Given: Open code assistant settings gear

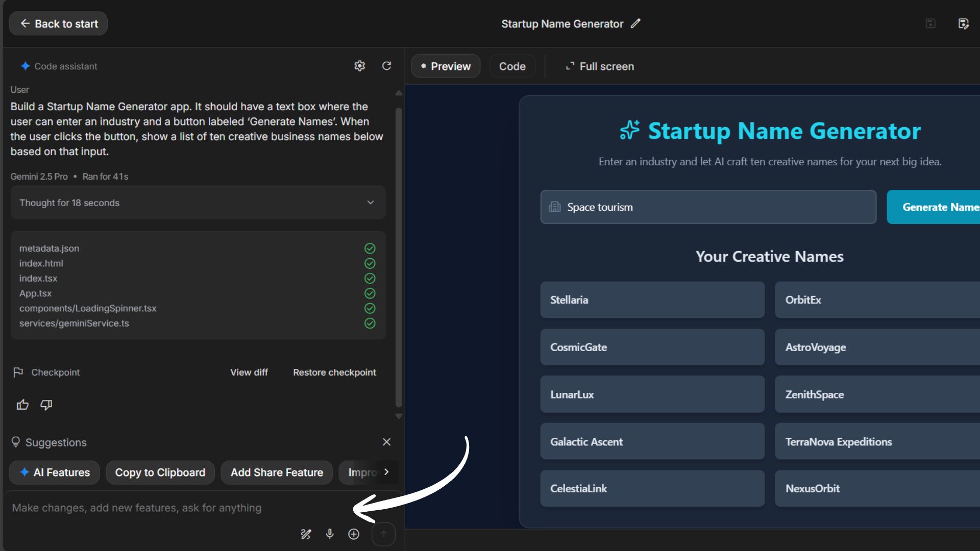Looking at the screenshot, I should (x=359, y=66).
